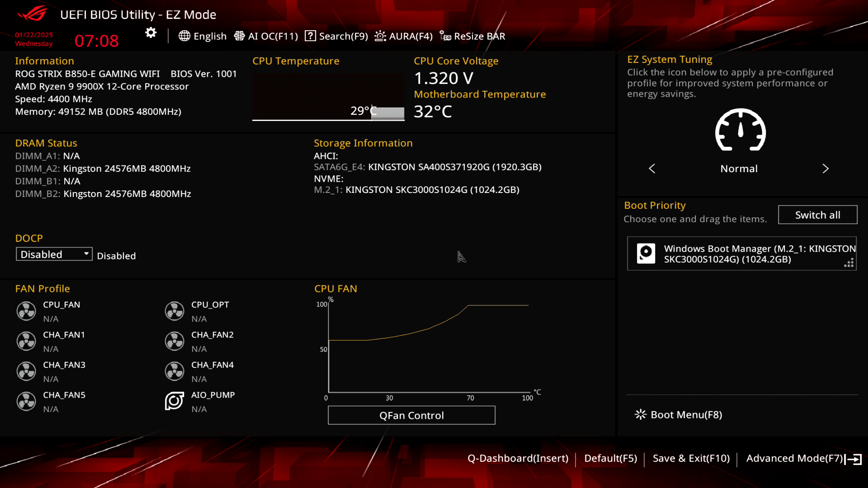Open Search question mark icon

tap(310, 36)
